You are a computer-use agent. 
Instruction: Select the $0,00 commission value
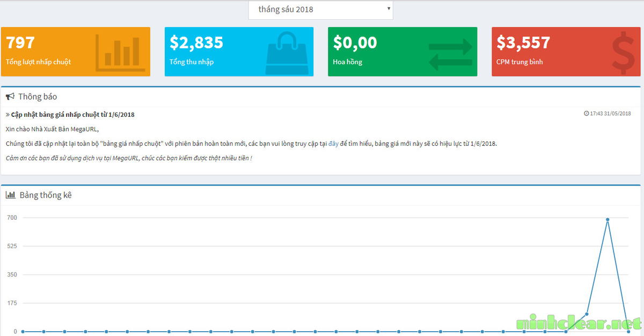[355, 42]
